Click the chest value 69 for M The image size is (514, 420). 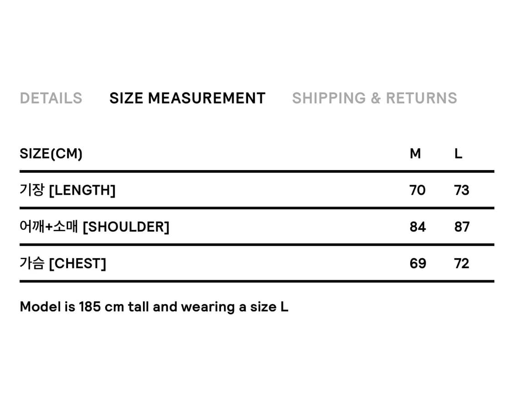click(x=418, y=263)
